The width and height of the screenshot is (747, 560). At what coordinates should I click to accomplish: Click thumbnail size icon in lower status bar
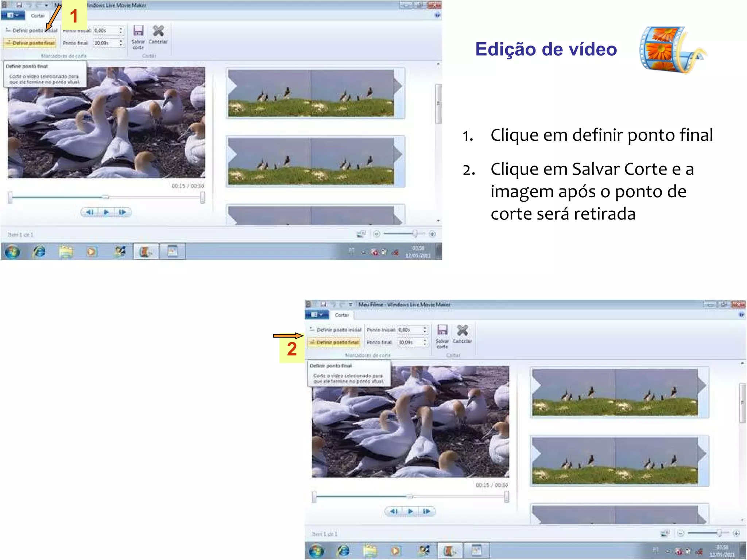coord(665,533)
